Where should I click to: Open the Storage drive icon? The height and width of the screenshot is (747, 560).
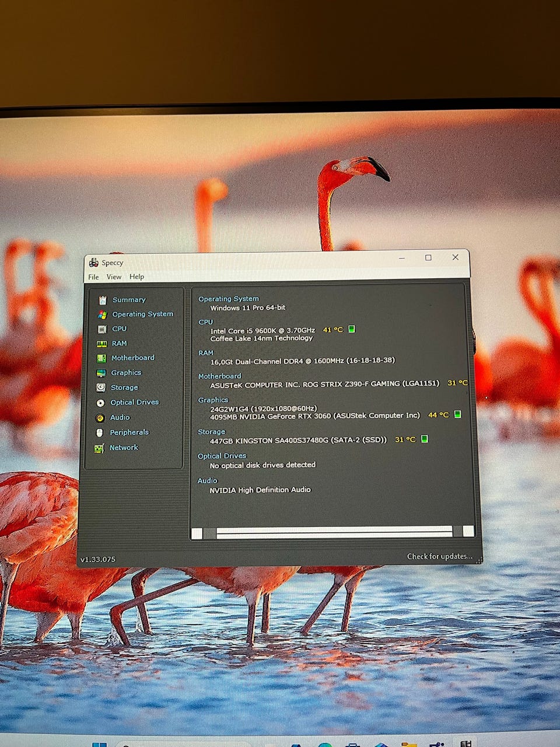(x=101, y=388)
